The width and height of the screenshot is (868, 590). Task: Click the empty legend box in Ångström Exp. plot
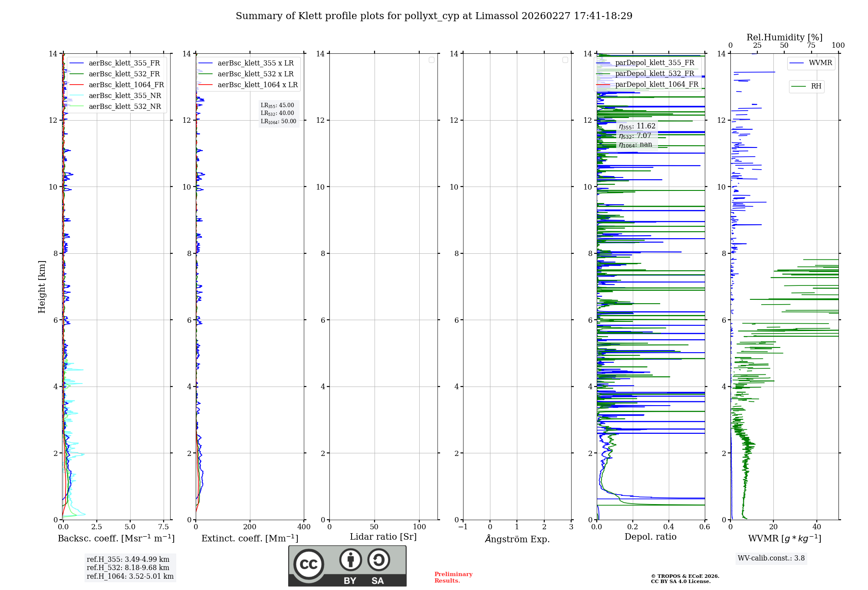point(565,60)
